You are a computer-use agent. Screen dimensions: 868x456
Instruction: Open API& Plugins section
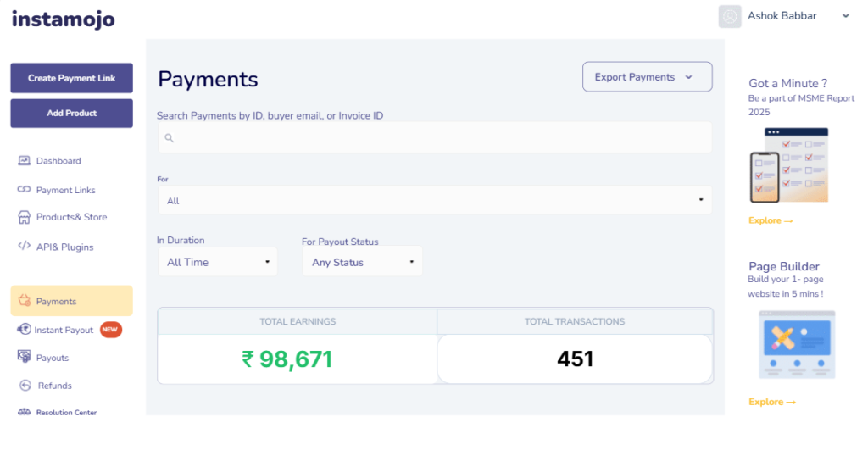(64, 247)
